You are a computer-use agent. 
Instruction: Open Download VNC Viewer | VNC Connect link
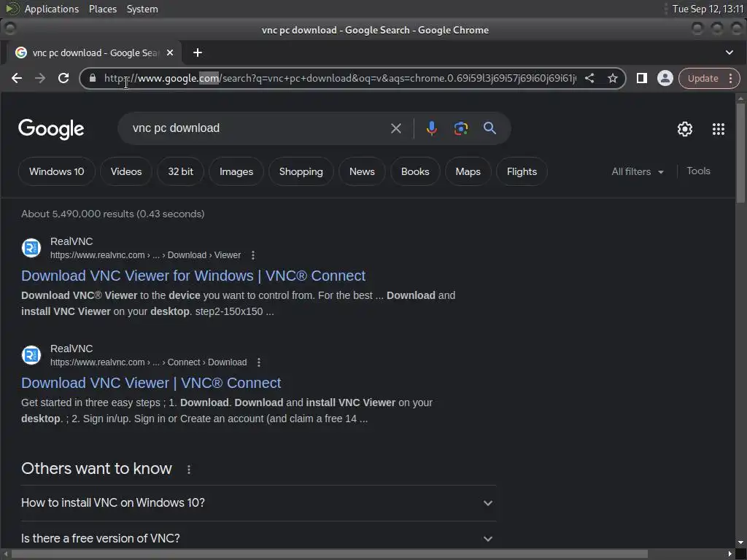pos(151,383)
